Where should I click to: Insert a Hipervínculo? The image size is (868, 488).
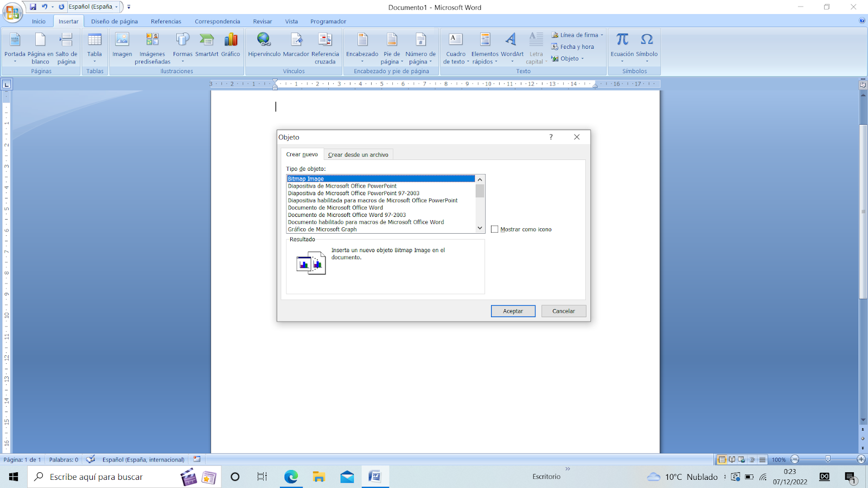point(264,44)
